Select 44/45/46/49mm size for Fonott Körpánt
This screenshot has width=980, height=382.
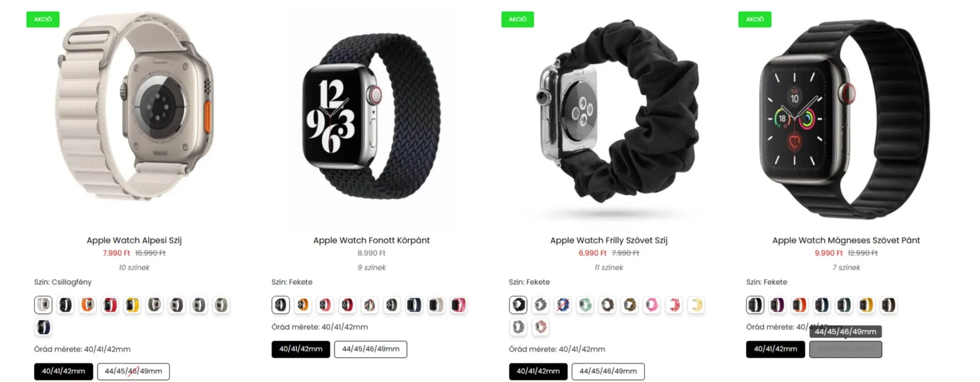click(371, 349)
